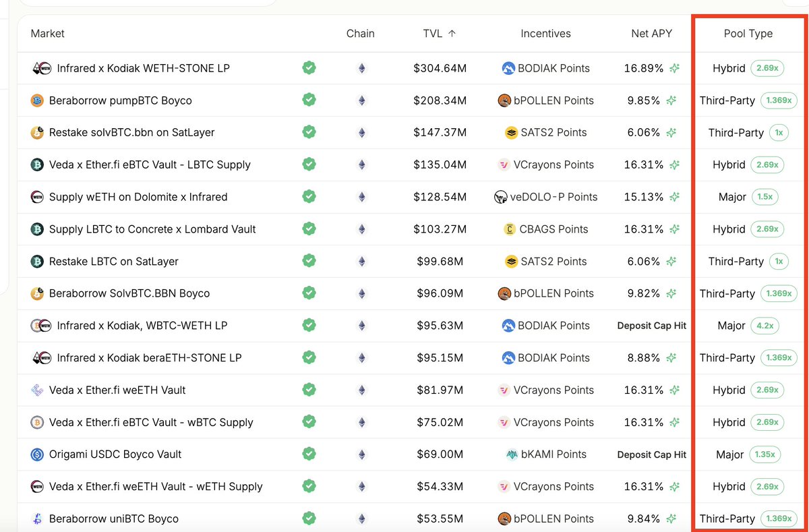Click the 9.85% Net APY value
809x532 pixels.
(643, 100)
